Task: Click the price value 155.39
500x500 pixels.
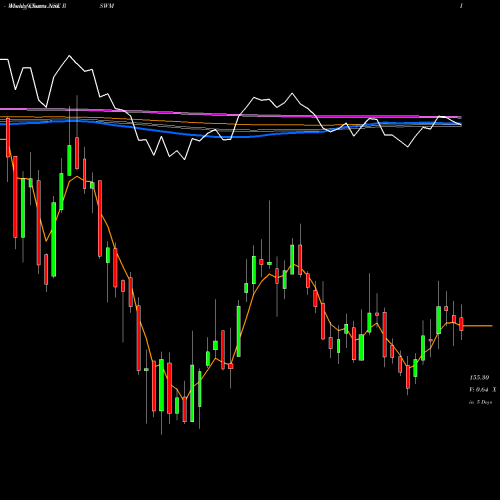Action: (479, 378)
